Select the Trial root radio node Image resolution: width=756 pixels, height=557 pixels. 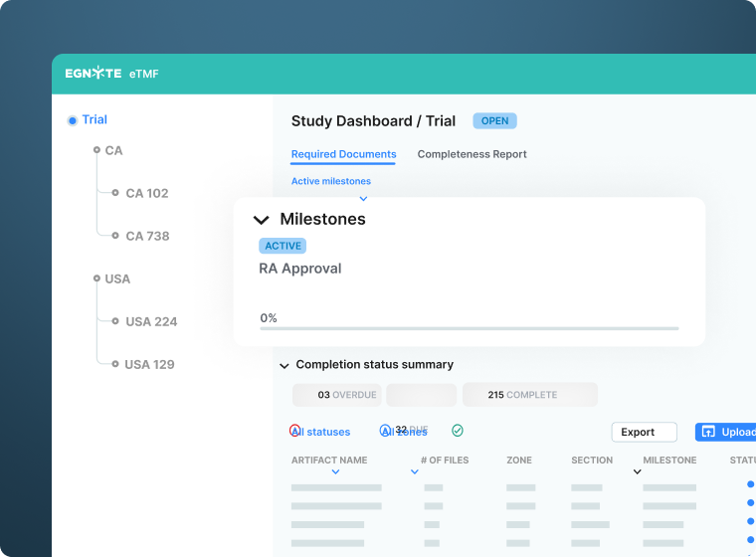point(73,120)
